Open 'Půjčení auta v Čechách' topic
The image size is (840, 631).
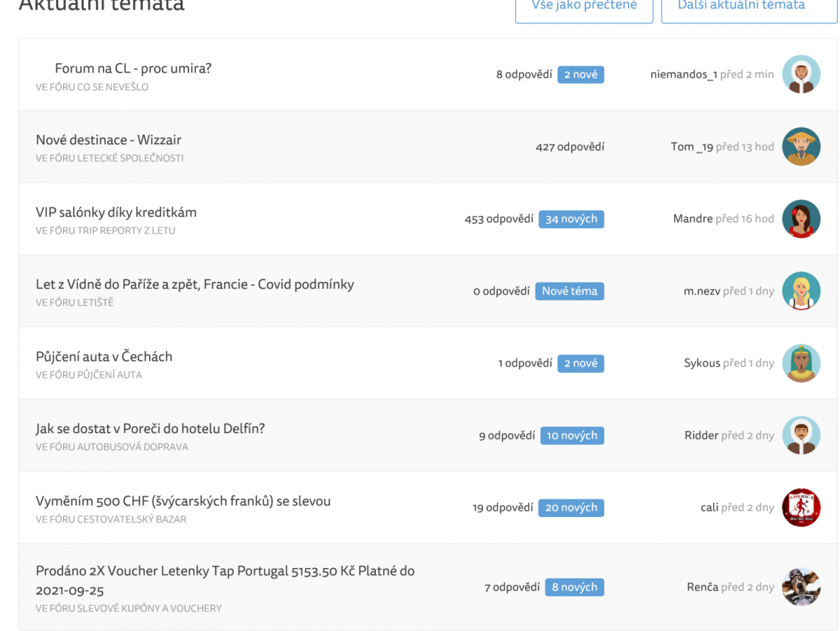[104, 357]
